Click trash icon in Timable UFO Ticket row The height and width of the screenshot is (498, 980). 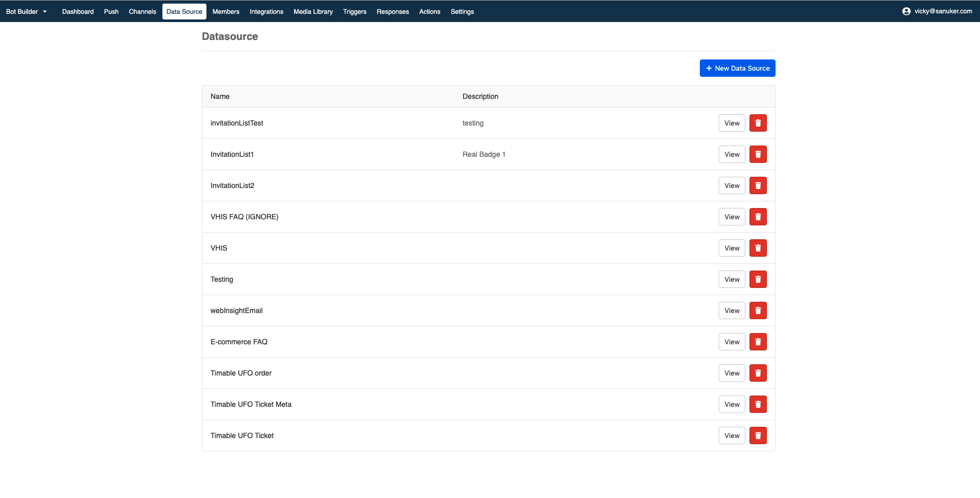(758, 435)
